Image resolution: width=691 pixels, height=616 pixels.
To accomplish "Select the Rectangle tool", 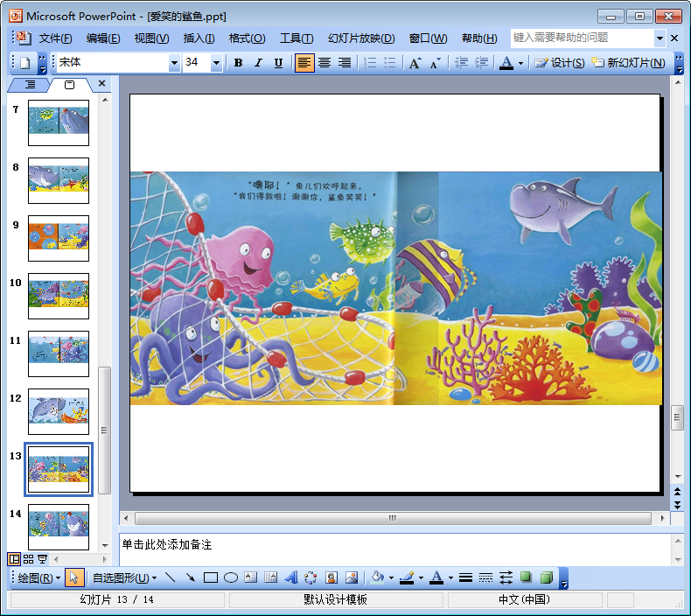I will (x=211, y=577).
